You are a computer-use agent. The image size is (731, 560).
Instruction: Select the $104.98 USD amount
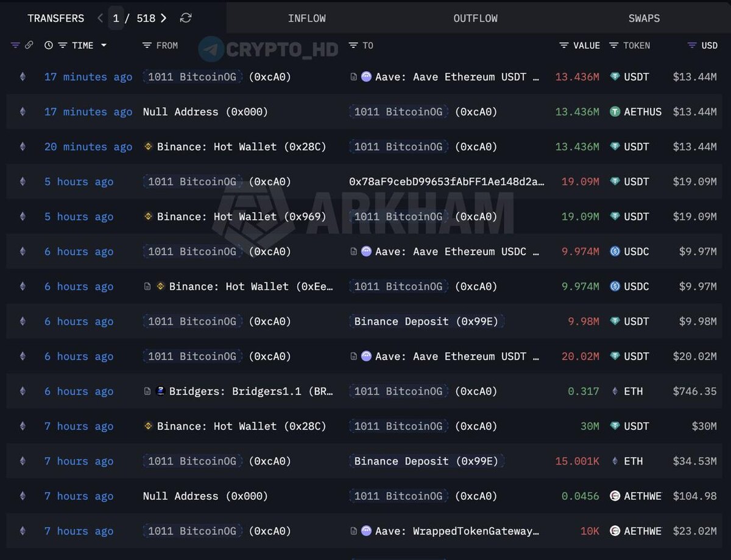click(694, 496)
